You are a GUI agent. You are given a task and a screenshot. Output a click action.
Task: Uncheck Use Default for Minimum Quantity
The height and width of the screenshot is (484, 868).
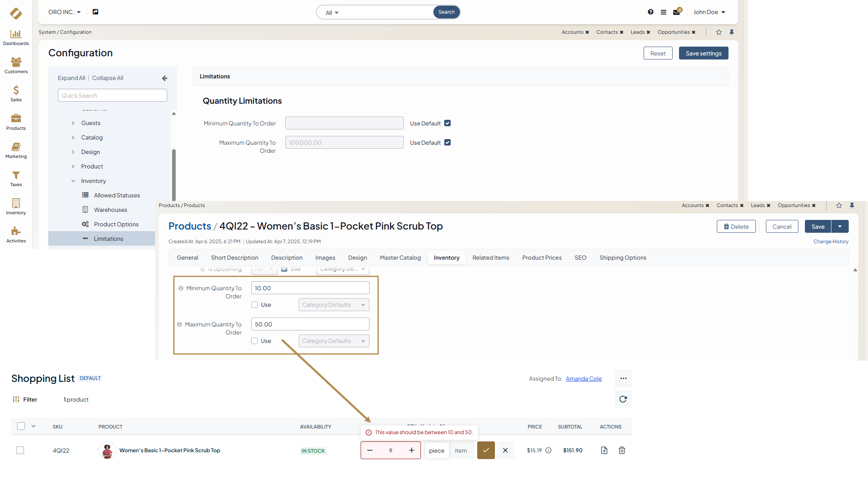pyautogui.click(x=447, y=123)
